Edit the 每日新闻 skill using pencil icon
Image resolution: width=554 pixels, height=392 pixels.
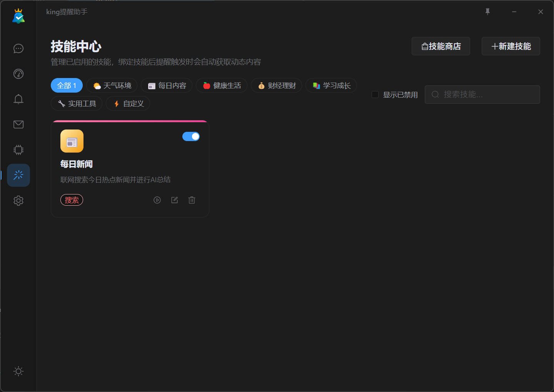[x=174, y=200]
